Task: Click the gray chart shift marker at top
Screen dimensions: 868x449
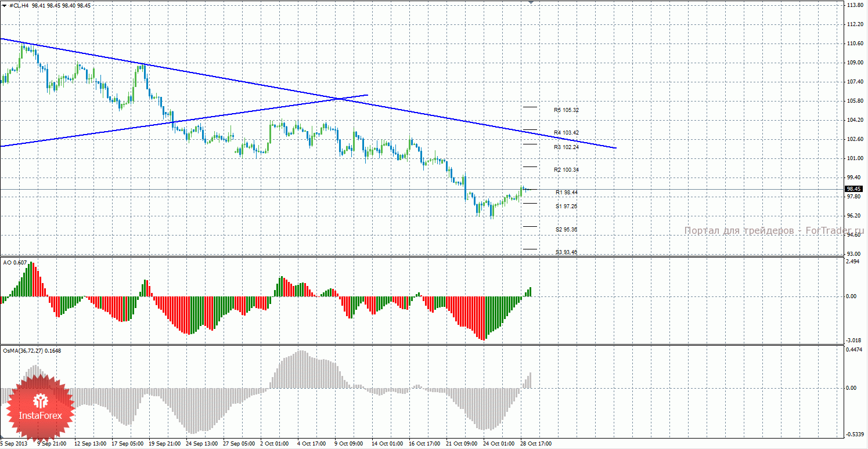Action: tap(531, 2)
